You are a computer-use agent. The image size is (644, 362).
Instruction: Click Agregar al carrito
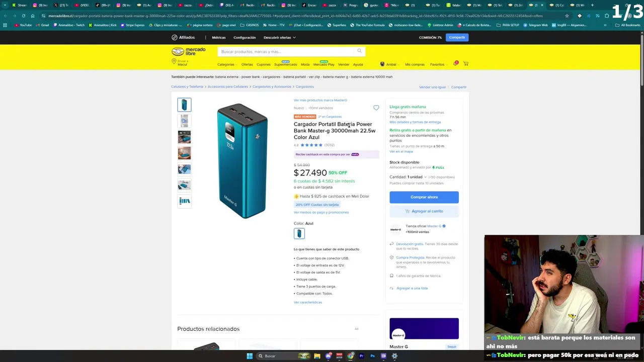pos(424,211)
